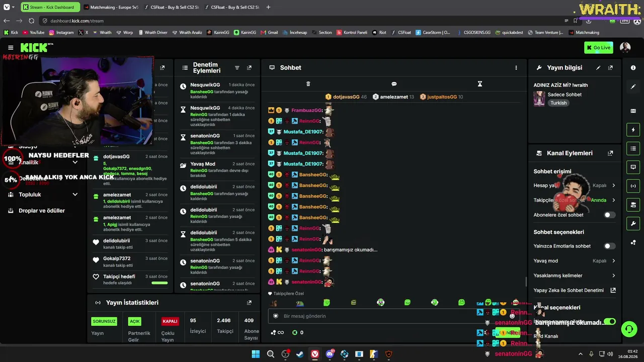Screen dimensions: 644x362
Task: Click the list icon in right sidebar
Action: [633, 148]
